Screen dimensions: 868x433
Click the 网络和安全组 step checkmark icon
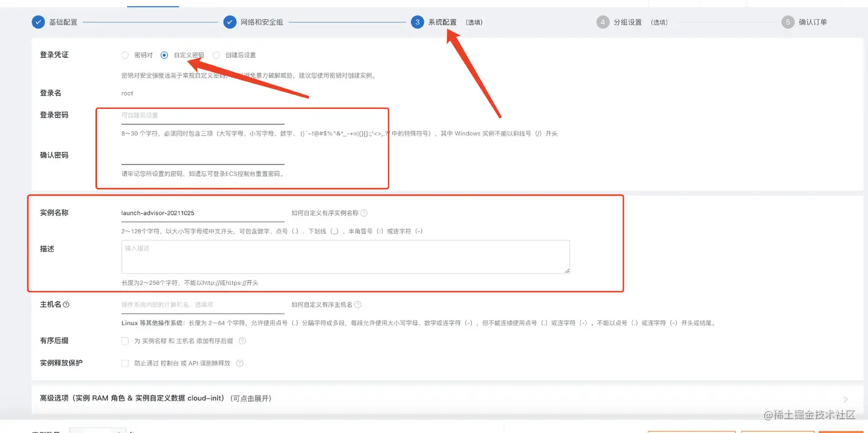tap(230, 22)
